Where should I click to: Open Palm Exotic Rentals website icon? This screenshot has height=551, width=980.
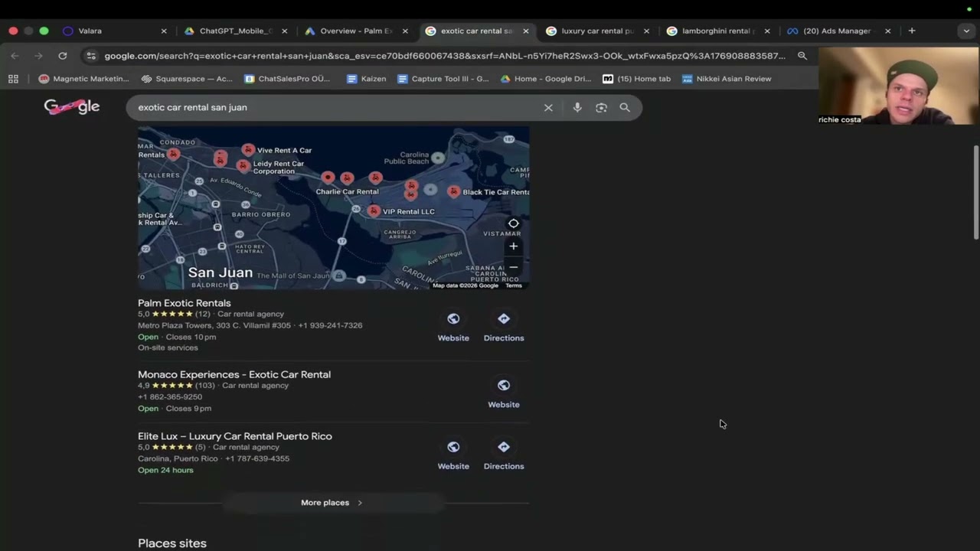pyautogui.click(x=453, y=319)
